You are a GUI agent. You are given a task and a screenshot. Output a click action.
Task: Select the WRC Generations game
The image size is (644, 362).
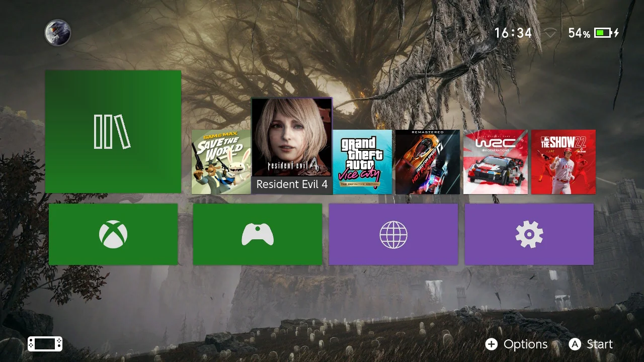coord(496,162)
